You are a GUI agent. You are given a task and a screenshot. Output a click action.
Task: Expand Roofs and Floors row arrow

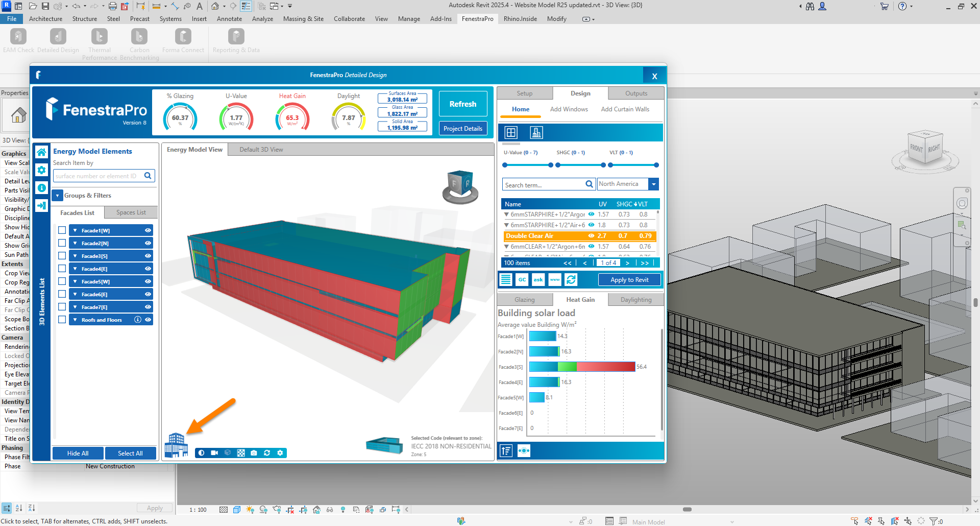tap(75, 320)
